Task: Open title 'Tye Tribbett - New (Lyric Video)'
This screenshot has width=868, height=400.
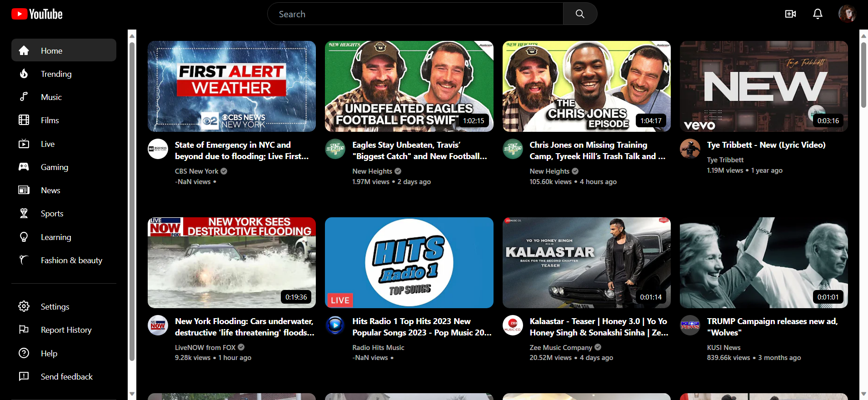Action: pyautogui.click(x=766, y=145)
